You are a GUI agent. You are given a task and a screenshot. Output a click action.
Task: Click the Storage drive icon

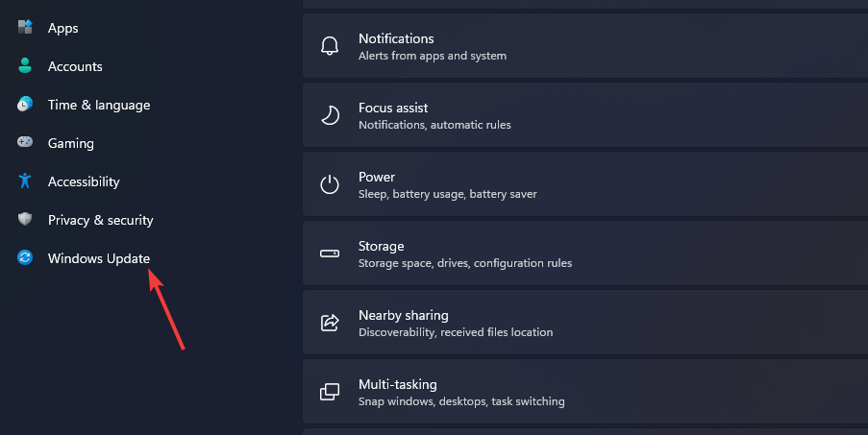coord(330,254)
